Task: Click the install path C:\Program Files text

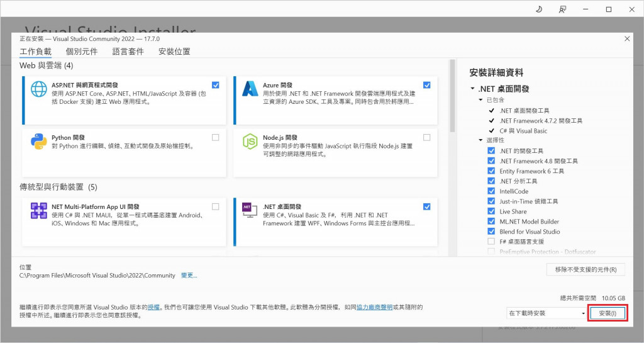Action: click(x=97, y=275)
